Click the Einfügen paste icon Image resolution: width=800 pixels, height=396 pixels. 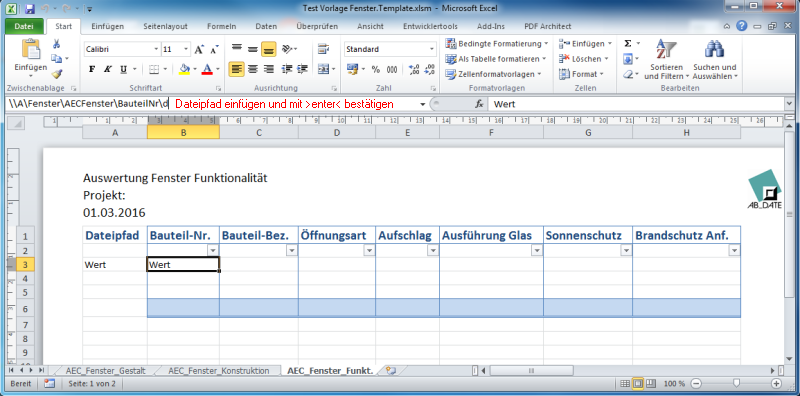[x=31, y=50]
